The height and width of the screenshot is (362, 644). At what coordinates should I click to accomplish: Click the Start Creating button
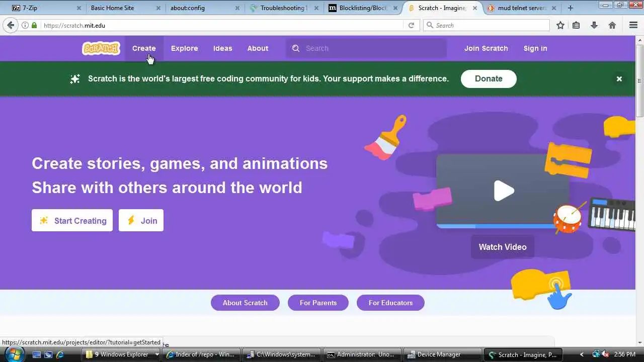coord(72,220)
